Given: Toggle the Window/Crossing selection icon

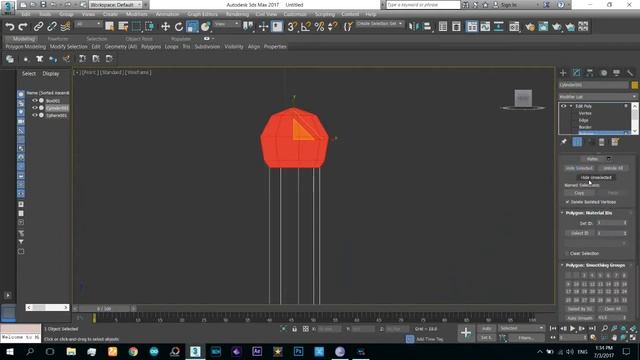Looking at the screenshot, I should [150, 27].
